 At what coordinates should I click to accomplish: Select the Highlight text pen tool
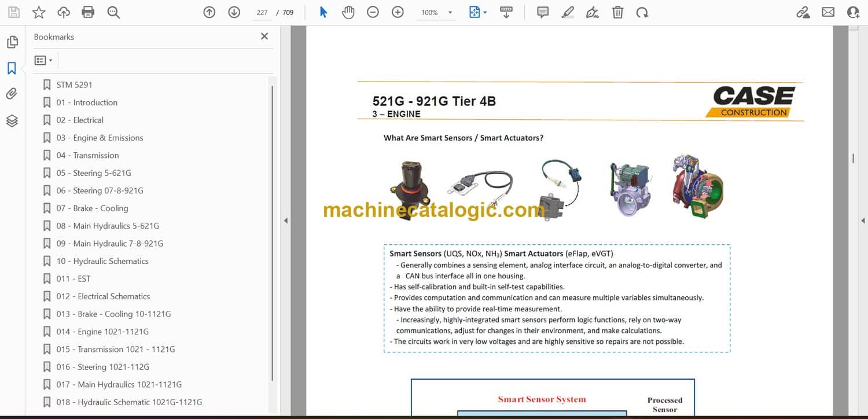click(x=568, y=12)
